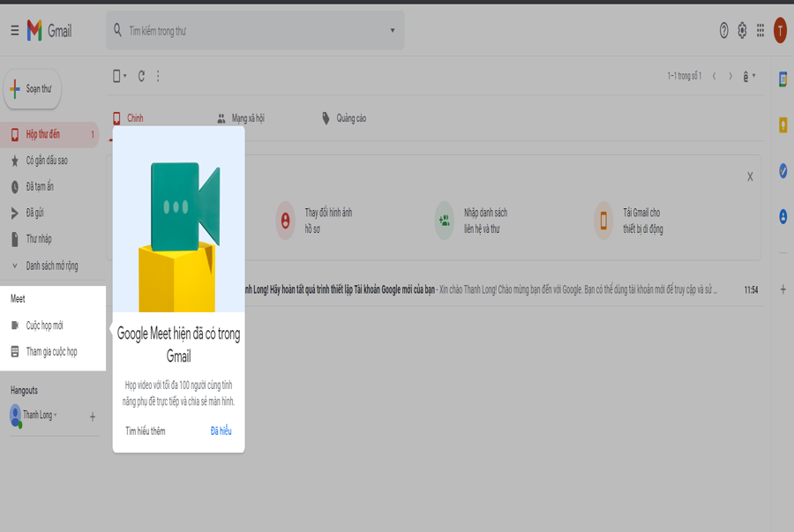Open the three-dot more options menu
Viewport: 794px width, 532px height.
158,77
